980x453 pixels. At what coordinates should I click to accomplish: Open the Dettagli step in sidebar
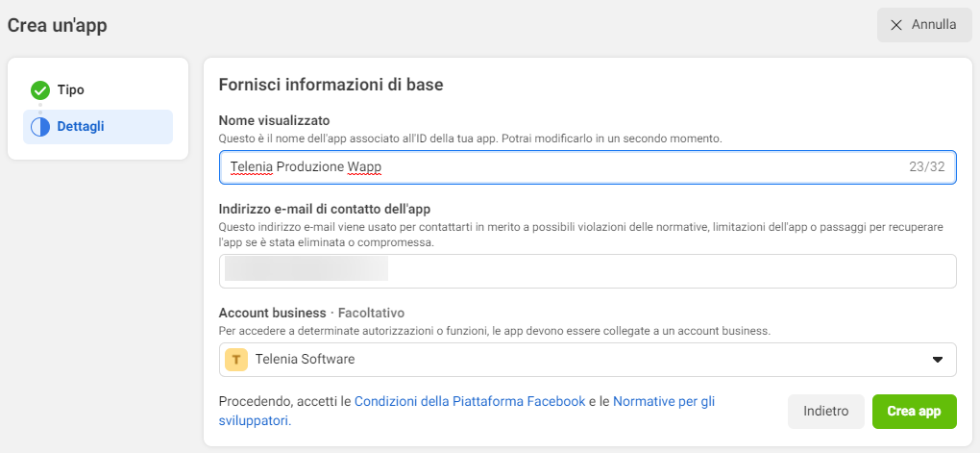coord(98,127)
